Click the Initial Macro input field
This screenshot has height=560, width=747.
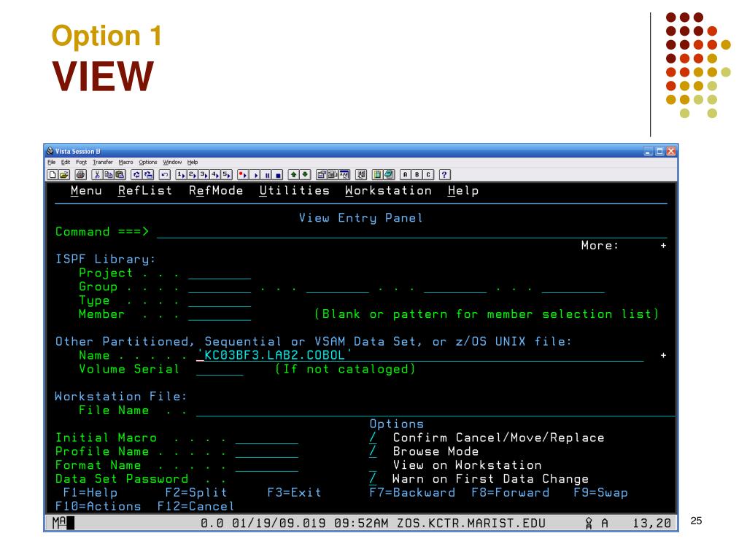coord(267,437)
